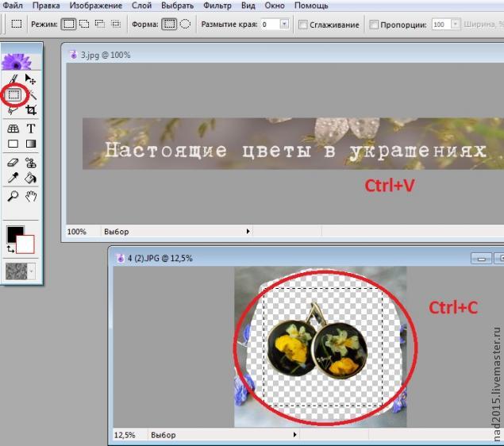
Task: Expand status arrow in 3.jpg window
Action: 248,231
